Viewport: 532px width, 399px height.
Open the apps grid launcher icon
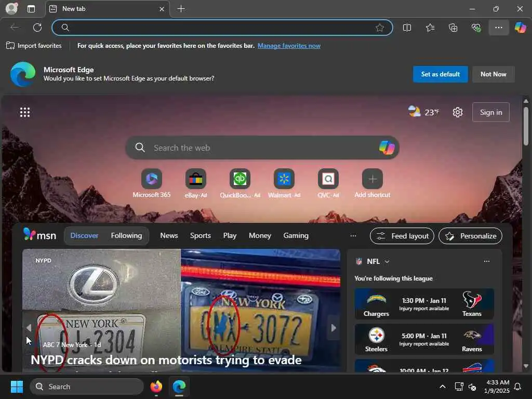click(x=25, y=112)
